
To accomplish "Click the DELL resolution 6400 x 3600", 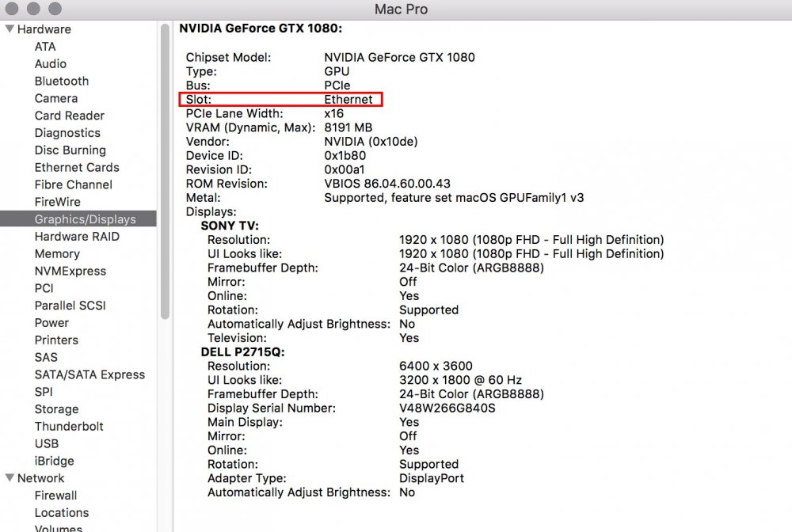I will (436, 366).
